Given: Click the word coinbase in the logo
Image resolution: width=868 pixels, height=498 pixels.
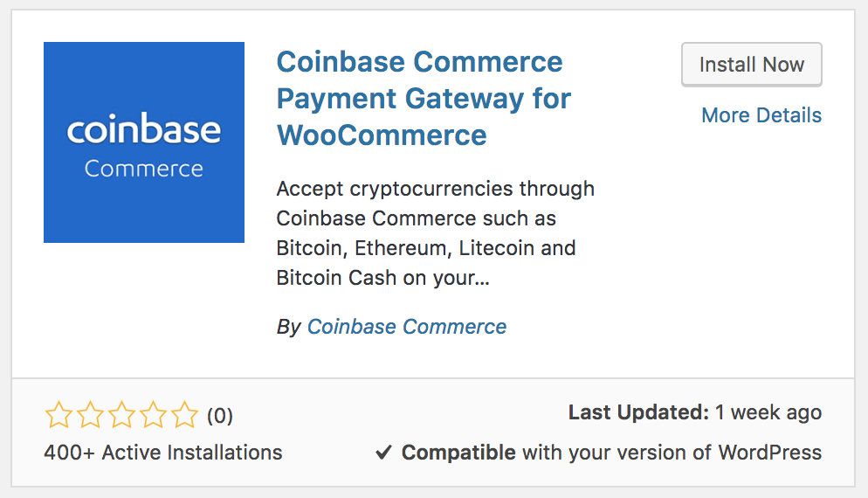Looking at the screenshot, I should [x=144, y=129].
